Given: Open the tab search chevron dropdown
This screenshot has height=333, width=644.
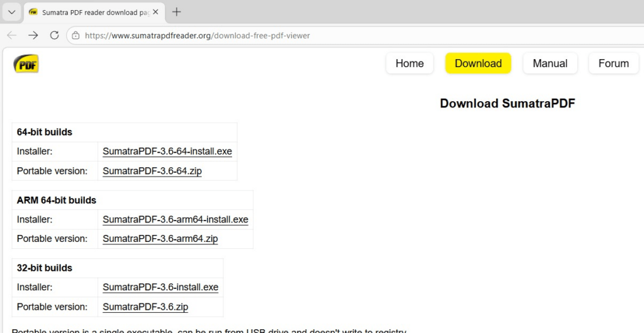Looking at the screenshot, I should pos(11,12).
